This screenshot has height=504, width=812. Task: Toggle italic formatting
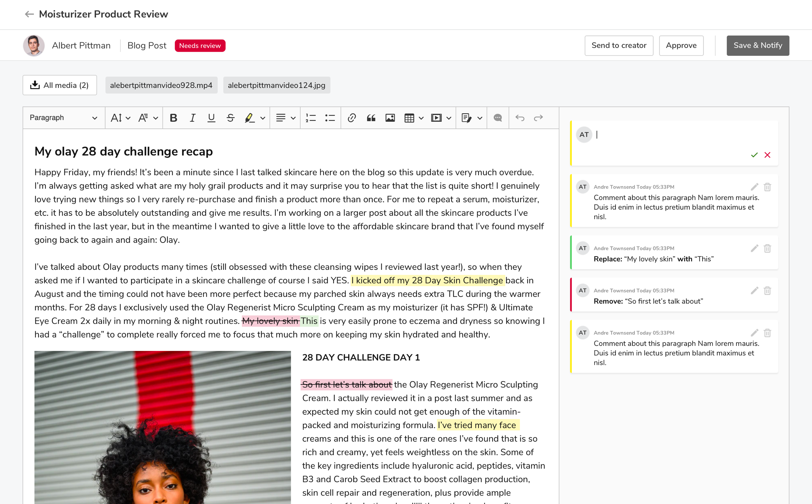(x=192, y=118)
